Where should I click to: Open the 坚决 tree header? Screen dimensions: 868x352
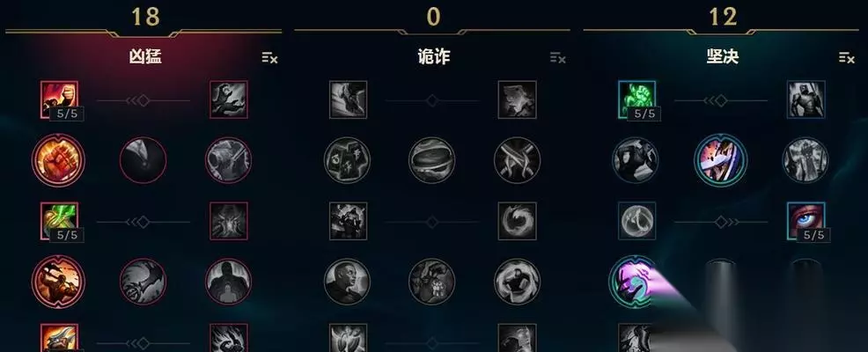(723, 56)
